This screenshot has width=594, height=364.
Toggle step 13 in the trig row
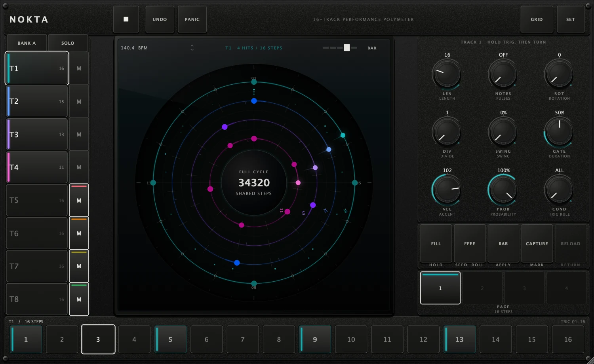tap(459, 339)
